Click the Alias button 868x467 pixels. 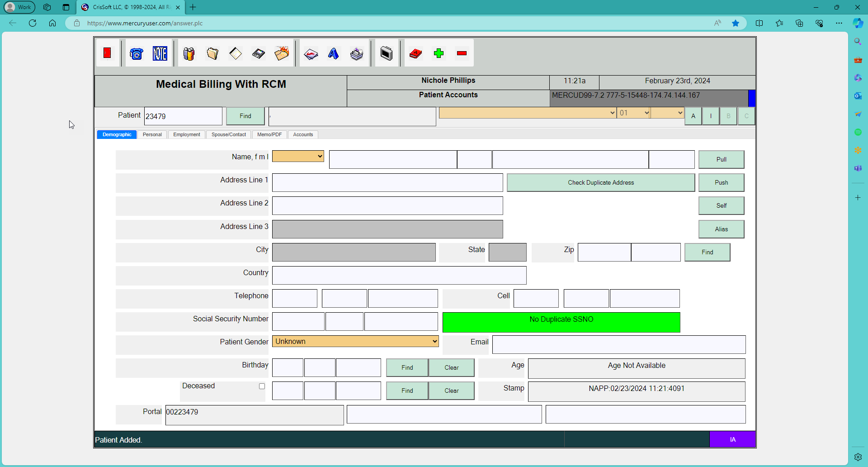(x=721, y=229)
